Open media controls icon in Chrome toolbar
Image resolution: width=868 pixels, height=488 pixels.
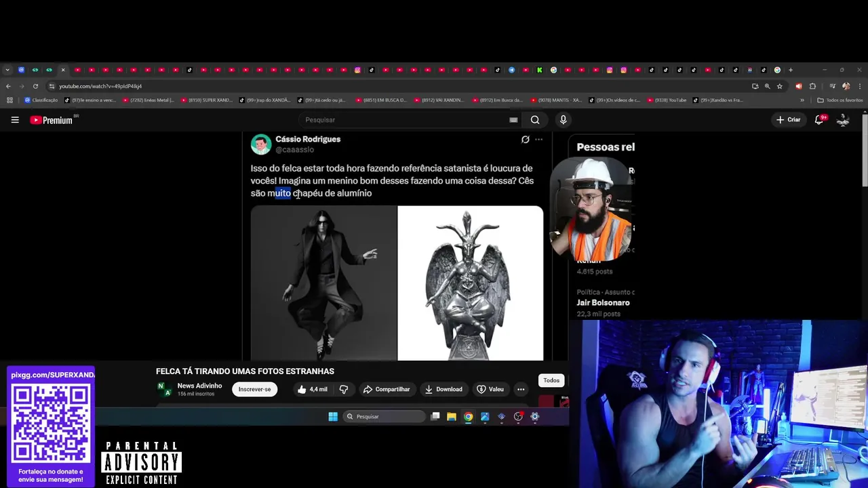point(832,86)
